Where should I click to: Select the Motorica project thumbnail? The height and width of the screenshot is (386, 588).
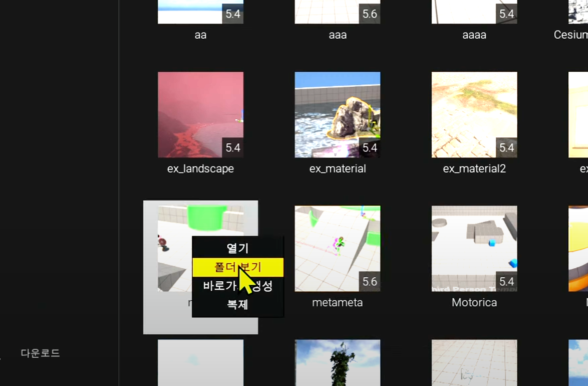[474, 248]
